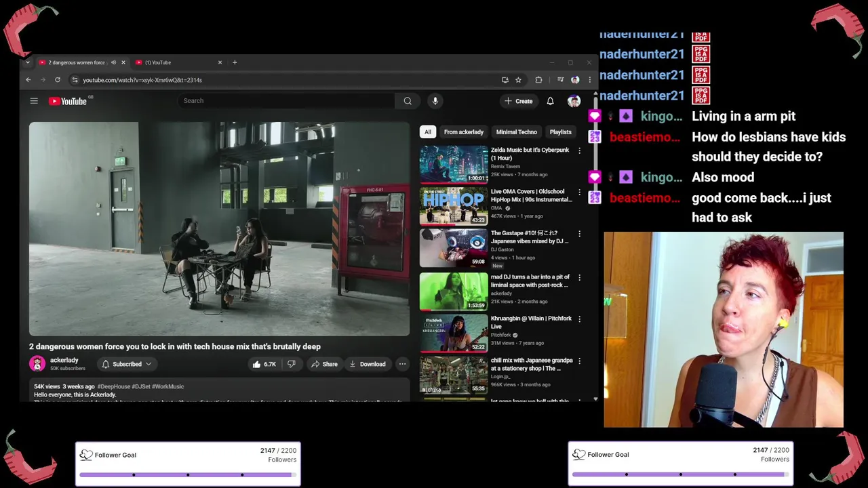Open chill mix Japanese grandpa thumbnail
Image resolution: width=868 pixels, height=488 pixels.
point(454,375)
